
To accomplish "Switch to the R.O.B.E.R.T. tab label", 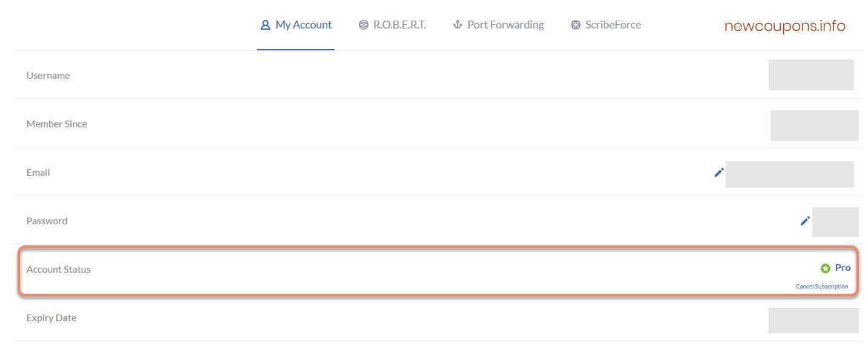I will [x=399, y=25].
